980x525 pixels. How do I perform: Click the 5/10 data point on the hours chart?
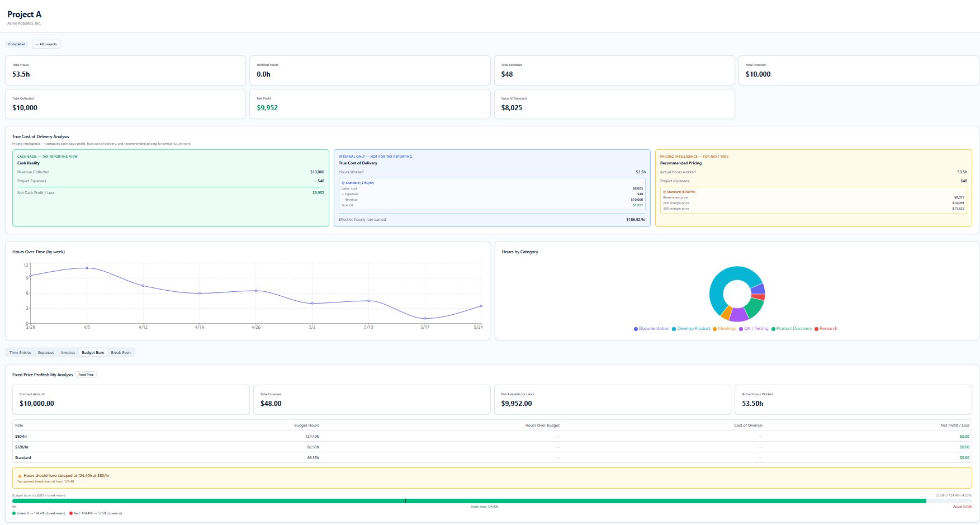368,301
